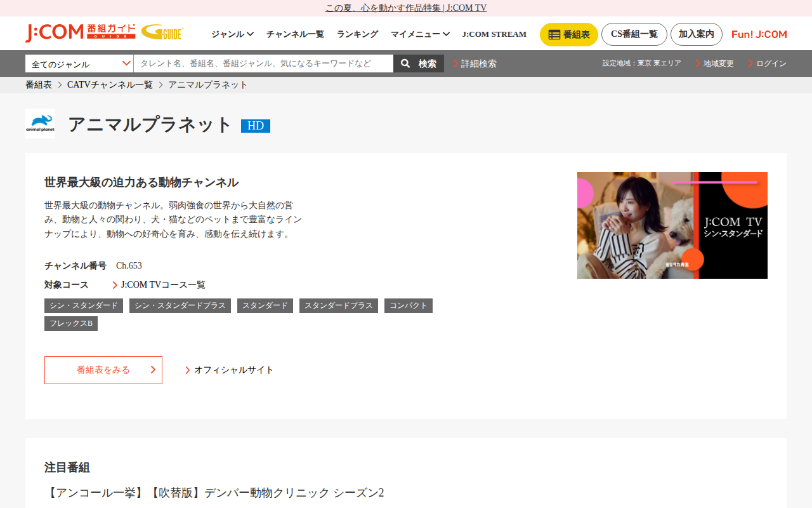Go to J:COM STREAM
This screenshot has width=812, height=508.
(x=494, y=34)
